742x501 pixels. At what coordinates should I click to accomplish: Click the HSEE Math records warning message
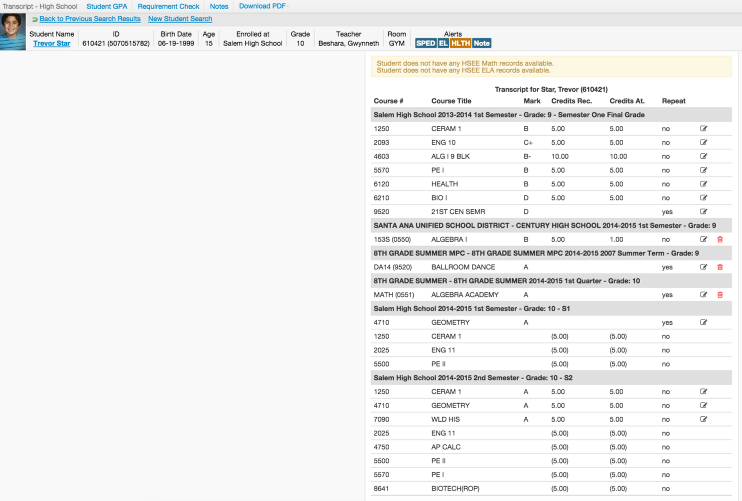[465, 63]
